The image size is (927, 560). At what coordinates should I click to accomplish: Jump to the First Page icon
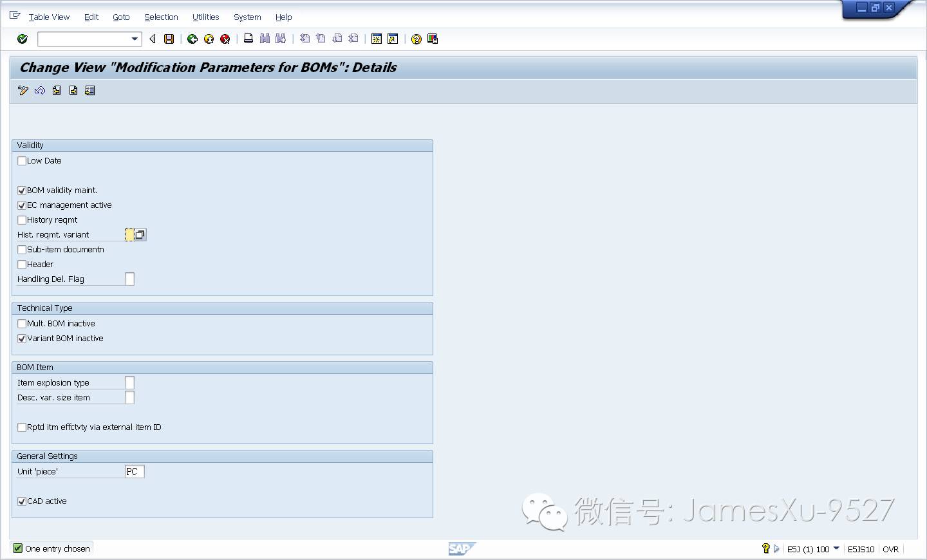pos(305,39)
